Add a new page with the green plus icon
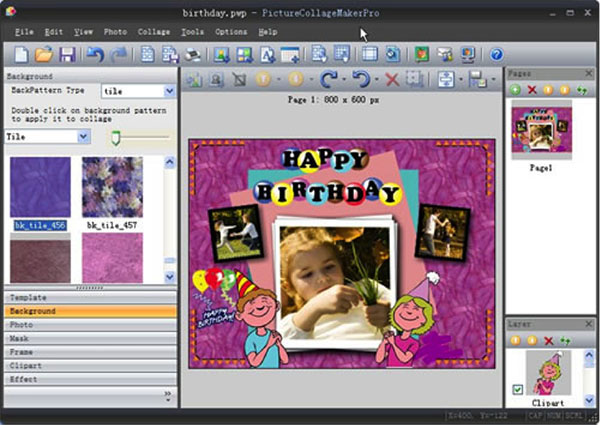600x425 pixels. pos(516,89)
